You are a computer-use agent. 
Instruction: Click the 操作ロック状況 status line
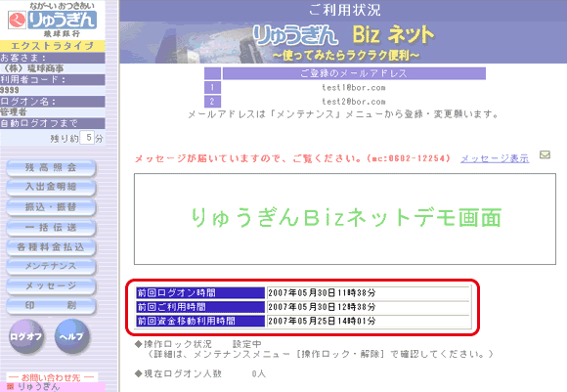pyautogui.click(x=198, y=344)
